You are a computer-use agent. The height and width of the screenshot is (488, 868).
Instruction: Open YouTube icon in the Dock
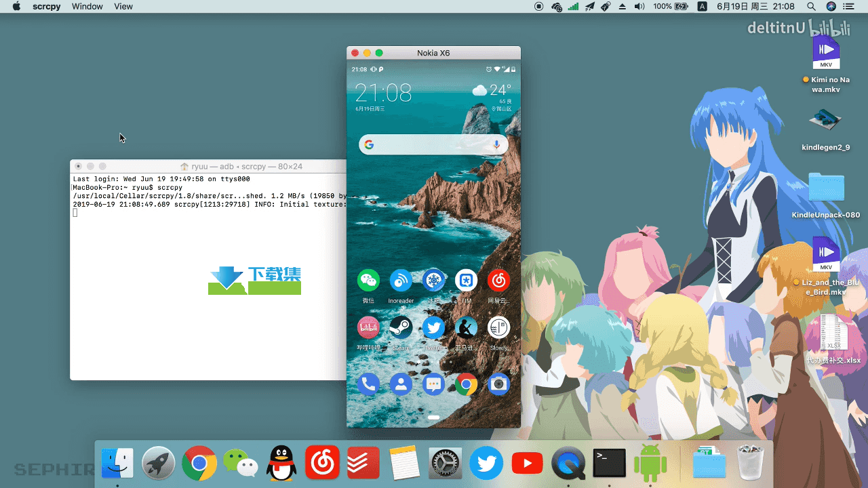(528, 464)
